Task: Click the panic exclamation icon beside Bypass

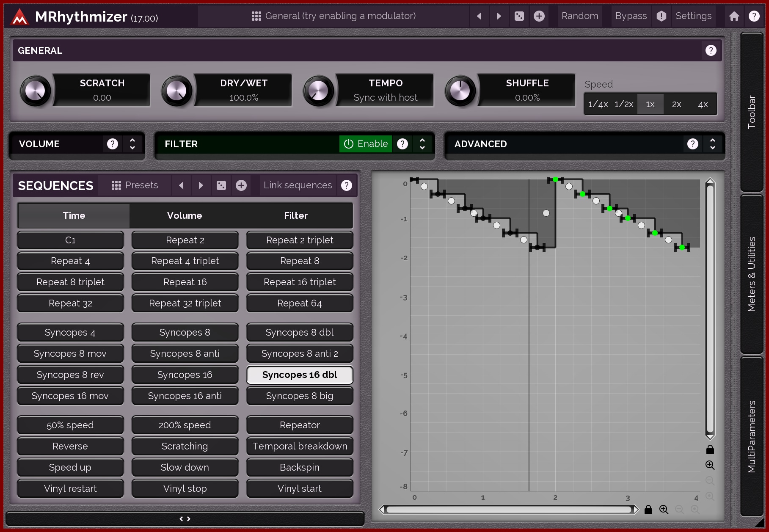Action: pos(661,16)
